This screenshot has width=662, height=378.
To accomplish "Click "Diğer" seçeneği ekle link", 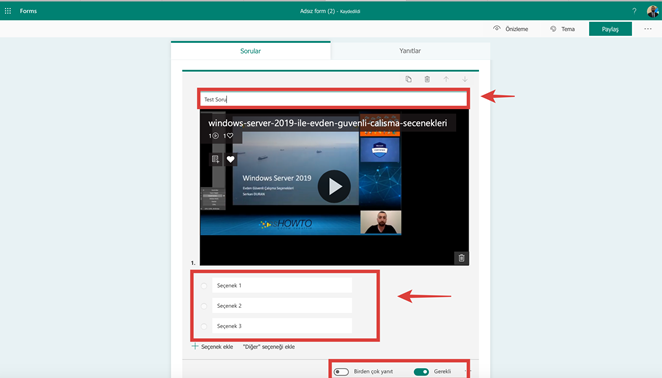I will 269,347.
